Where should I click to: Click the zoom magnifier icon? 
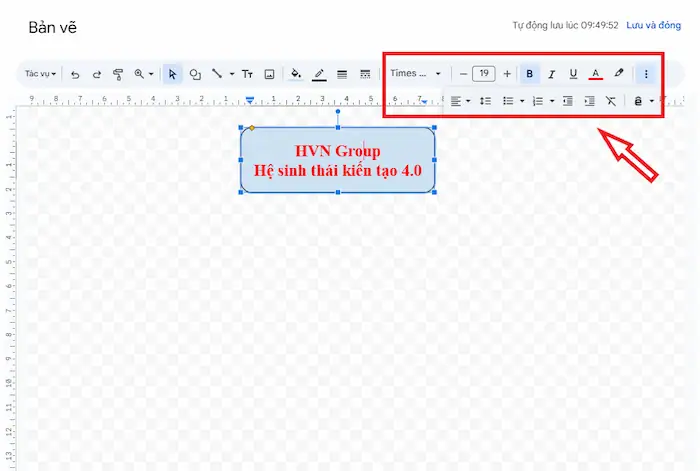pos(139,74)
